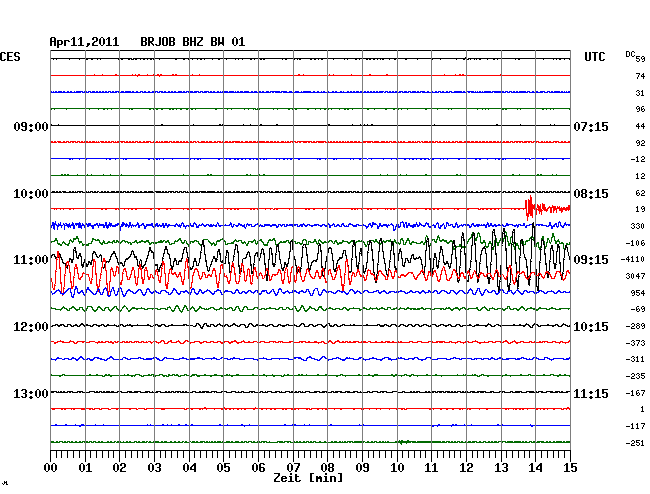Click the 09 minute axis tick label
Image resolution: width=650 pixels, height=494 pixels.
pyautogui.click(x=362, y=467)
